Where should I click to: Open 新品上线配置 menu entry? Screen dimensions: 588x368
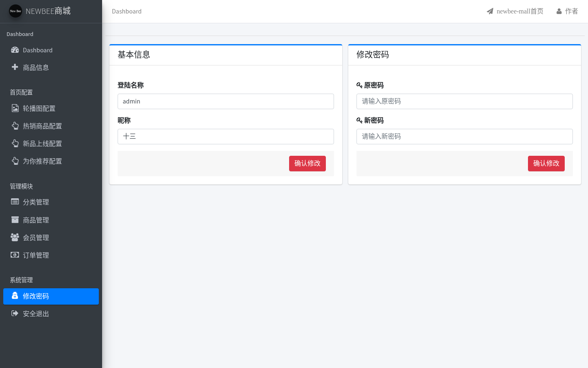tap(51, 144)
